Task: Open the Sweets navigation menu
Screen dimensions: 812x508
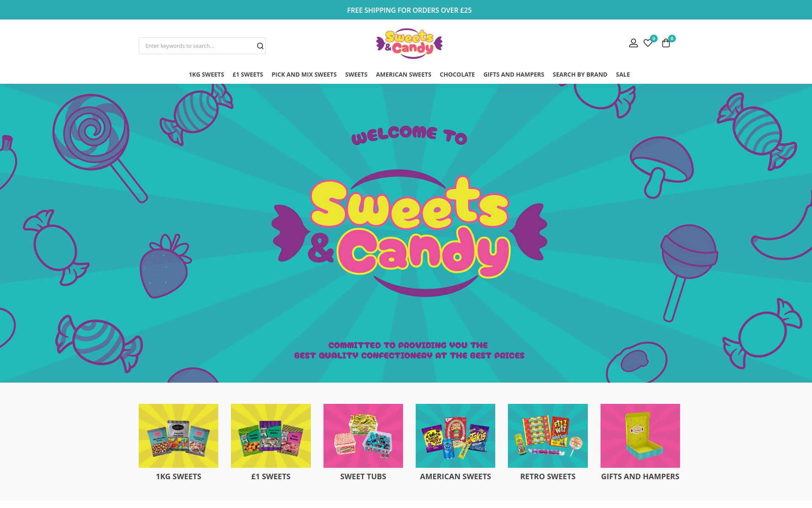Action: [x=356, y=75]
